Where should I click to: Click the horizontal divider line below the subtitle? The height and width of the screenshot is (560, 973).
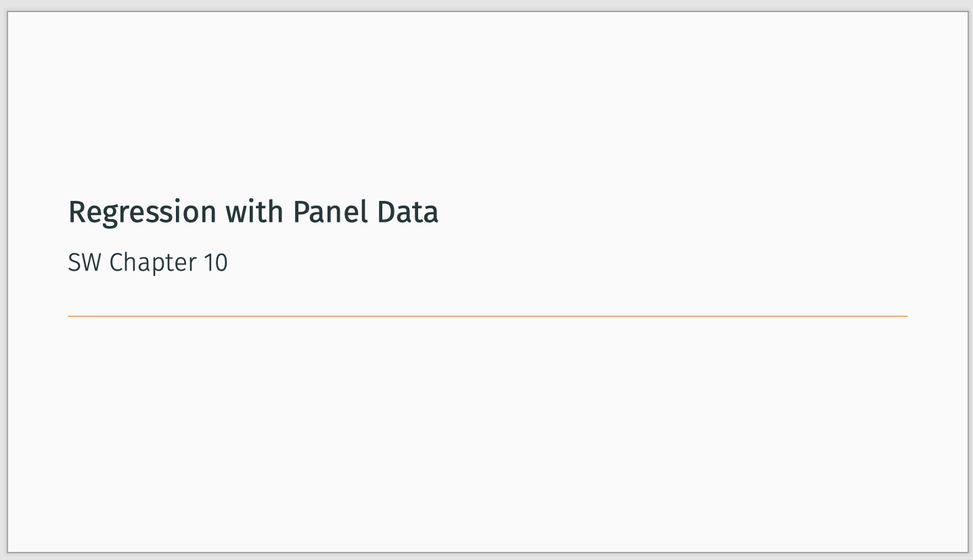(487, 316)
